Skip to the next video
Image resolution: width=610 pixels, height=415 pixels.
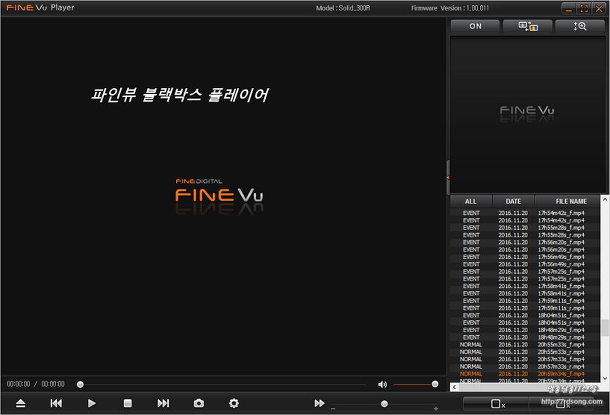(163, 403)
